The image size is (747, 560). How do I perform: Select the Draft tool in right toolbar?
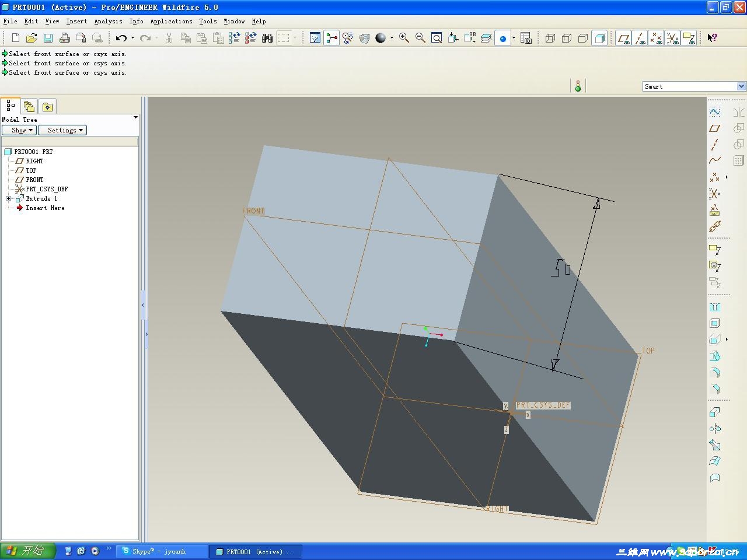714,356
